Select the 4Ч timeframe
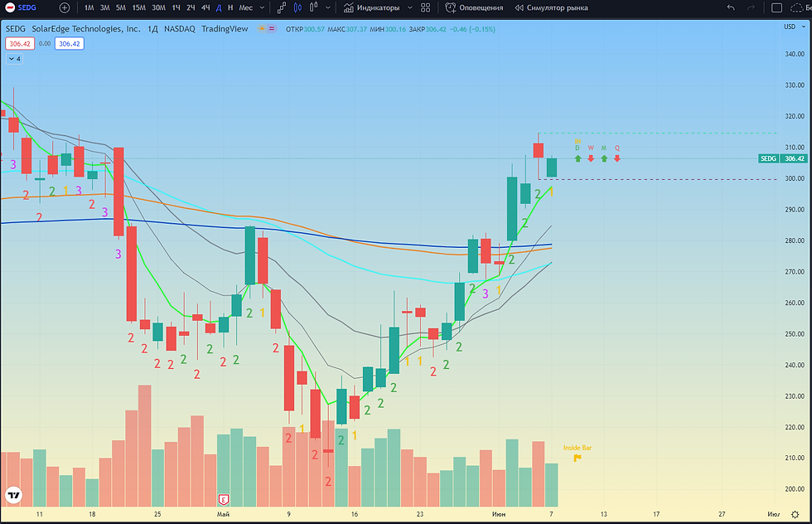Screen dimensions: 812x524 [205, 7]
